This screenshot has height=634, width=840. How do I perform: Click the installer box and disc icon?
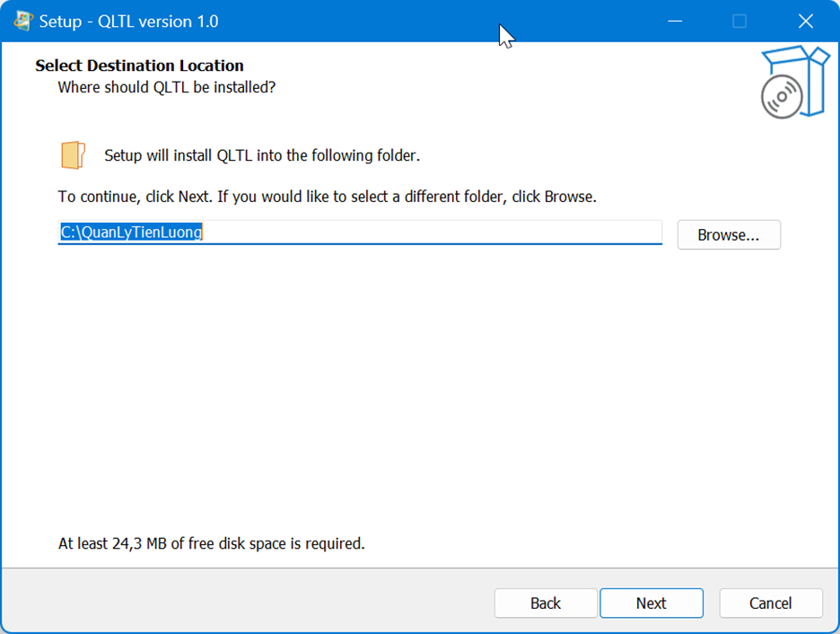coord(792,84)
